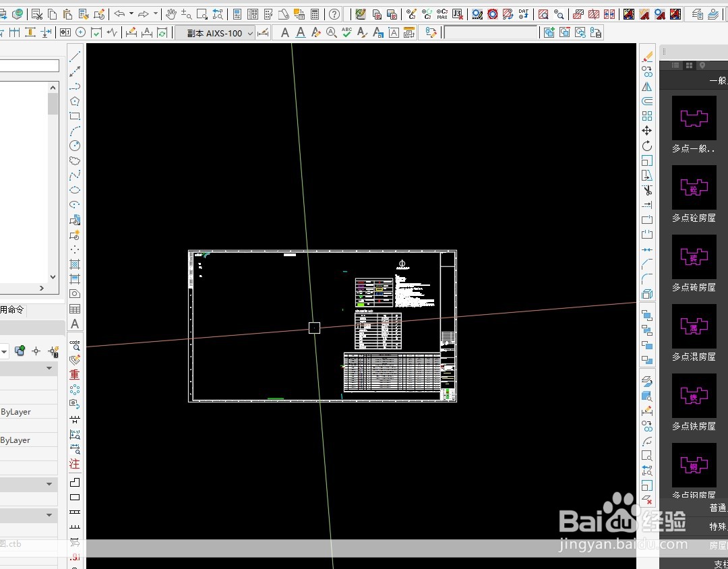The image size is (728, 569).
Task: Select the Mirror tool
Action: (647, 86)
